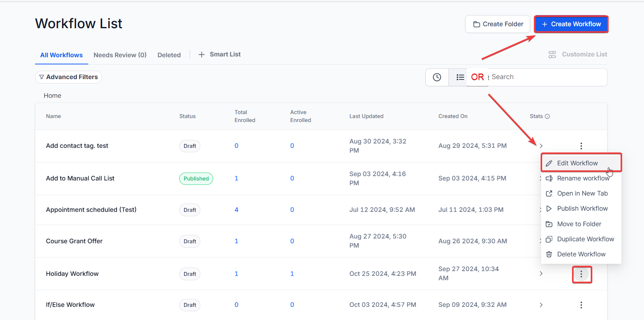
Task: Click the Create Workflow button
Action: tap(571, 24)
